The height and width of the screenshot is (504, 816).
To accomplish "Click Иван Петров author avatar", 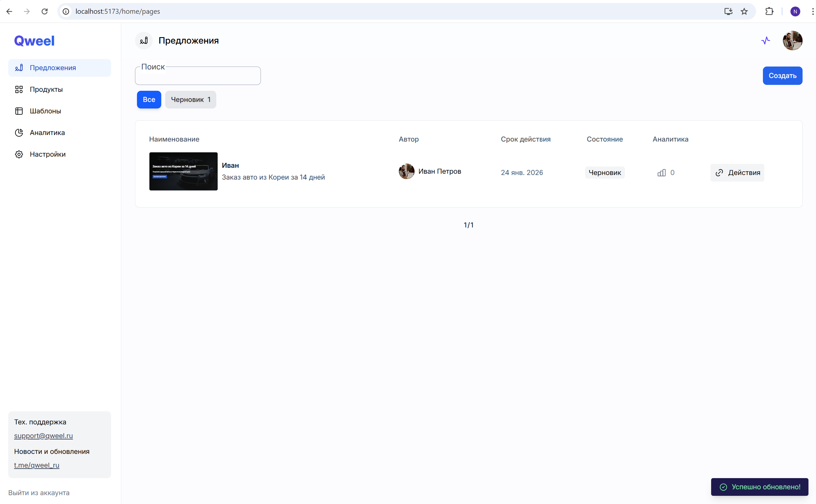I will (406, 171).
